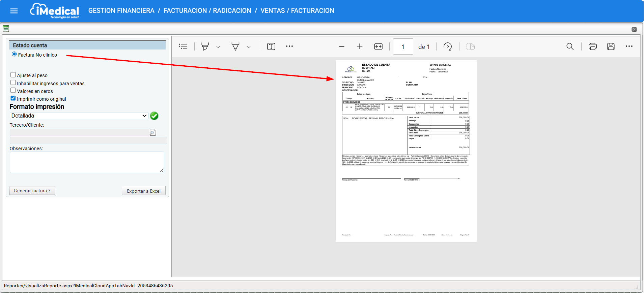This screenshot has width=644, height=293.
Task: Zoom in the PDF document
Action: coord(360,46)
